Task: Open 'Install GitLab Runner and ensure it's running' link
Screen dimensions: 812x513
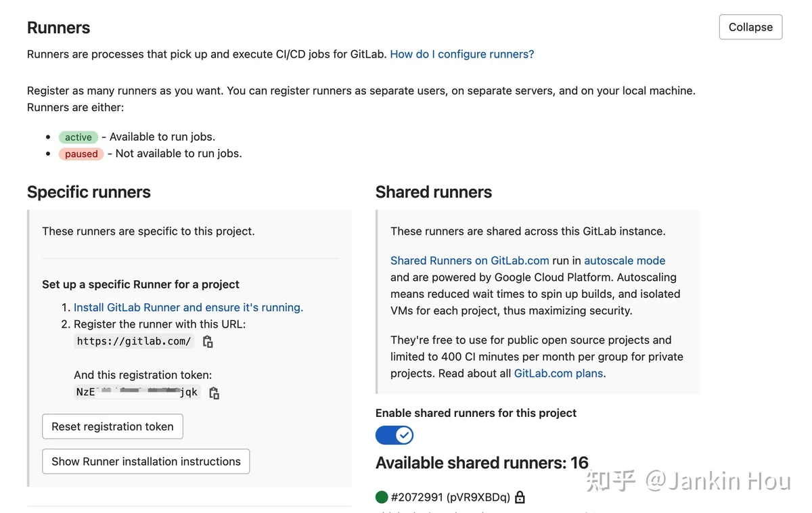Action: pos(188,307)
